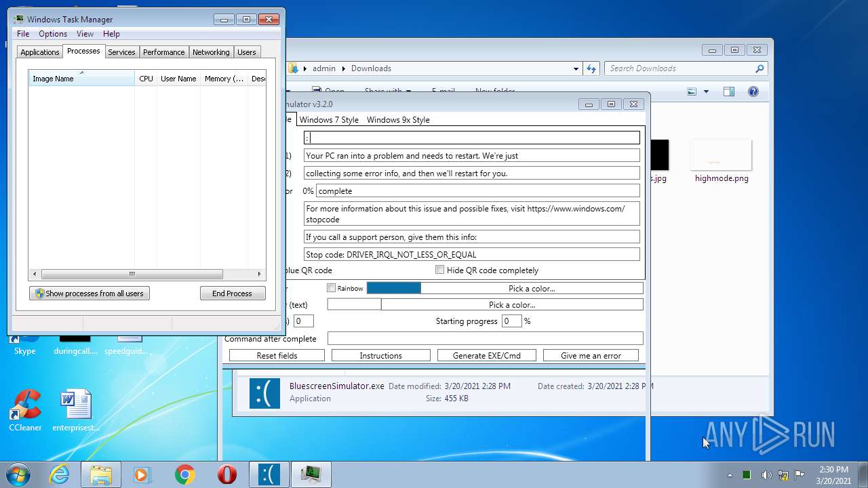
Task: Switch to Task Manager taskbar icon
Action: point(311,474)
